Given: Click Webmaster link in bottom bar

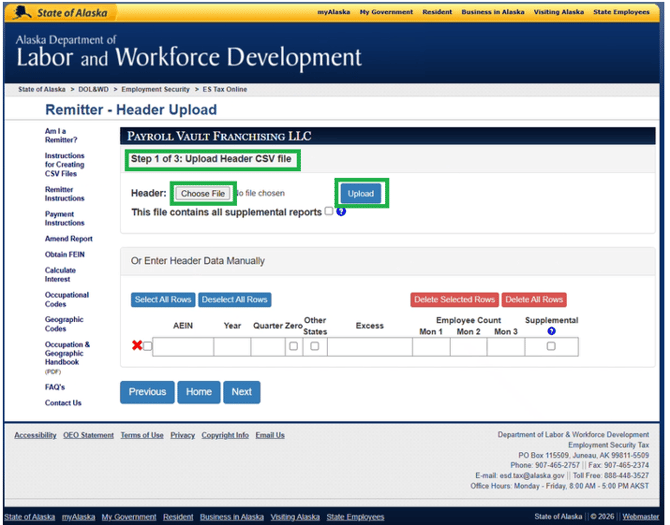Looking at the screenshot, I should point(641,516).
